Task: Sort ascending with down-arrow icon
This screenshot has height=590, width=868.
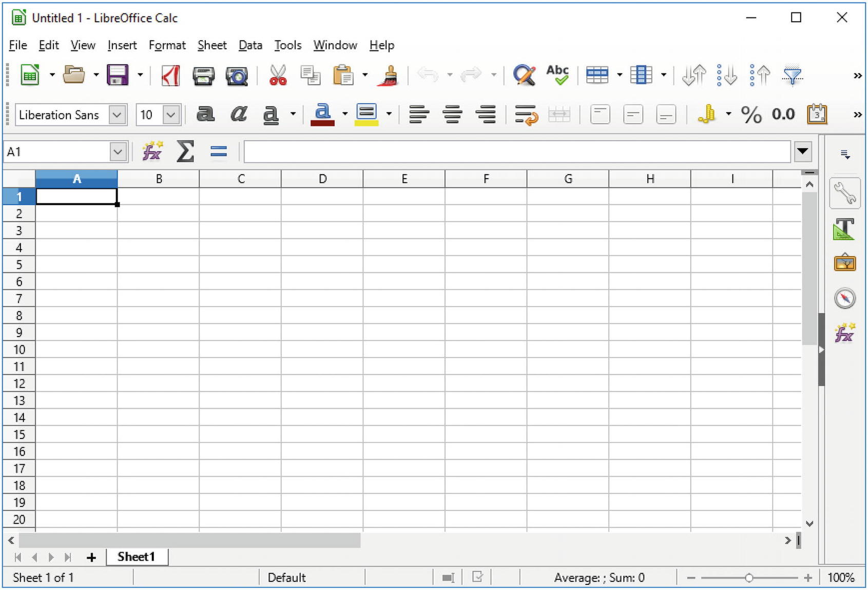Action: (x=727, y=75)
